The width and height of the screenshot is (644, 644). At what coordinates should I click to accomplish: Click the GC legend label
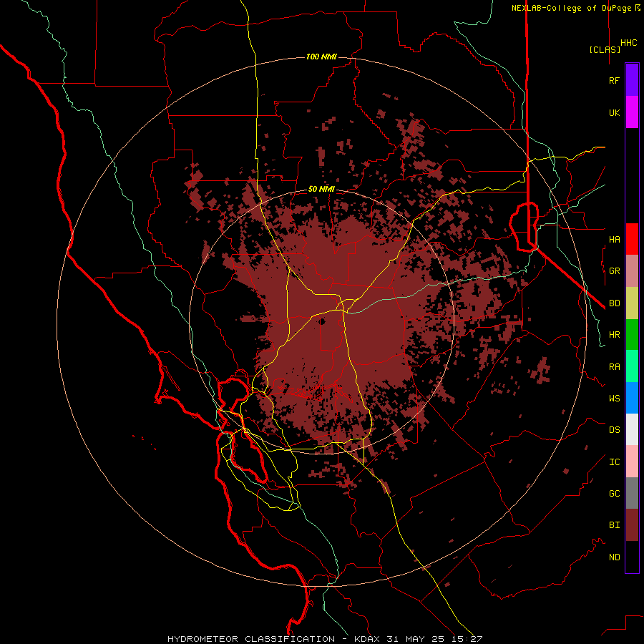tap(615, 493)
